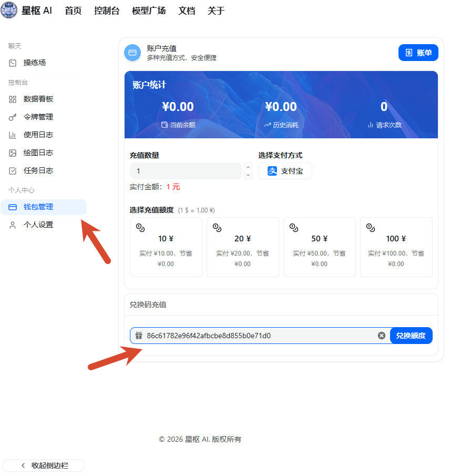Click the 兑换额度 redeem button
The height and width of the screenshot is (476, 450).
pos(411,336)
